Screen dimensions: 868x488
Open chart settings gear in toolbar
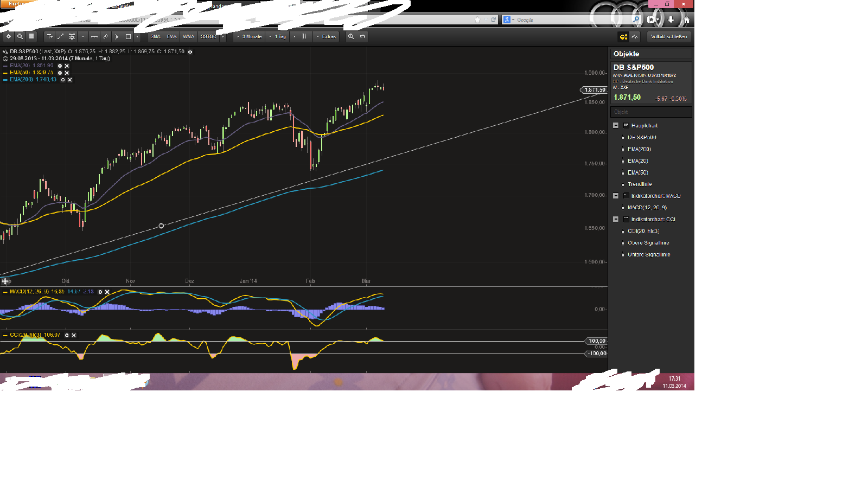[9, 36]
